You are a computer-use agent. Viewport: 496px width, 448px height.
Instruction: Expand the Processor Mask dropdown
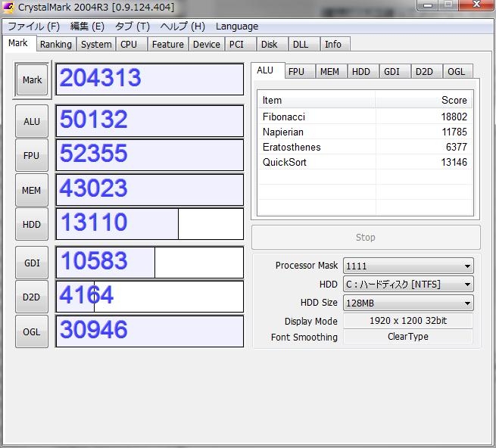click(x=408, y=266)
